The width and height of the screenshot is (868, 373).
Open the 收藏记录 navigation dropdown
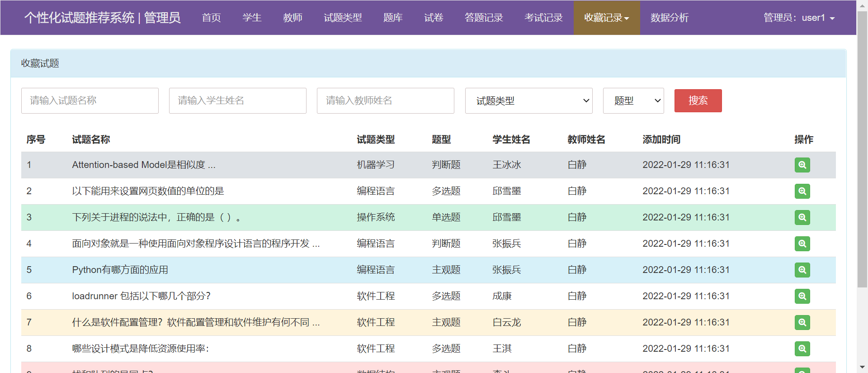click(x=607, y=18)
